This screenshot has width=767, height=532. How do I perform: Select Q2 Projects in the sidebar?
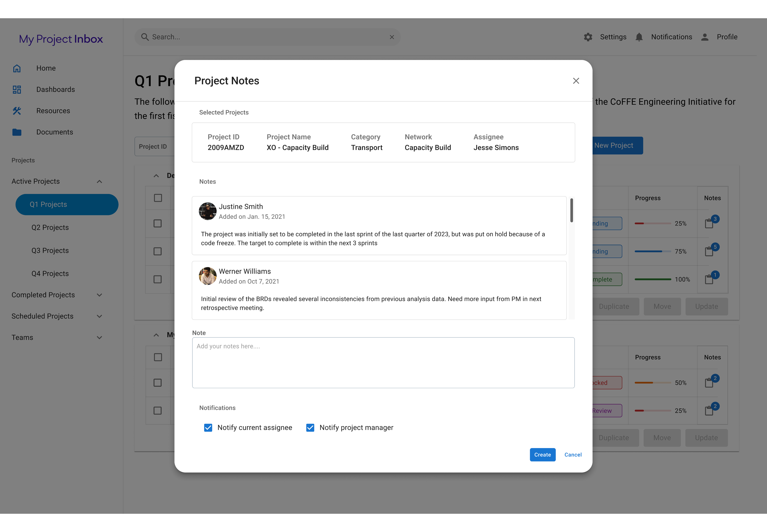click(x=50, y=228)
